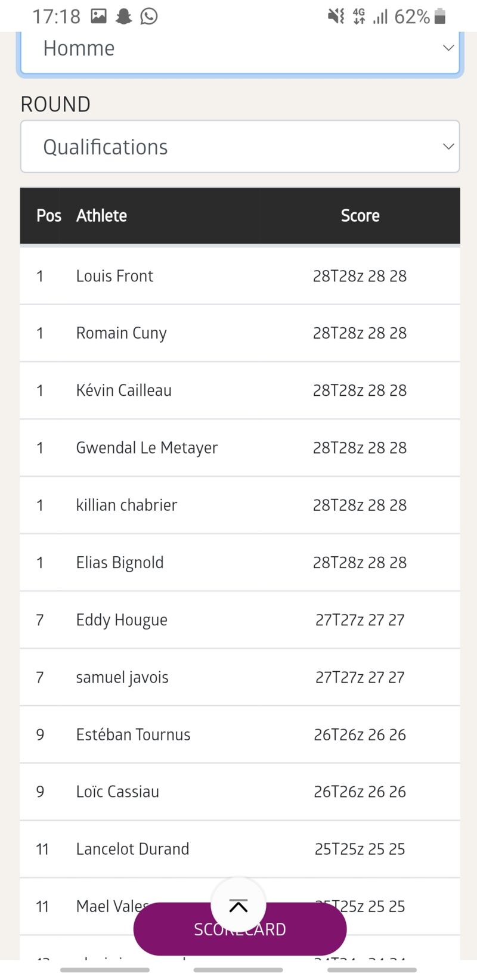The height and width of the screenshot is (980, 477).
Task: Tap the muted sound status icon
Action: point(336,16)
